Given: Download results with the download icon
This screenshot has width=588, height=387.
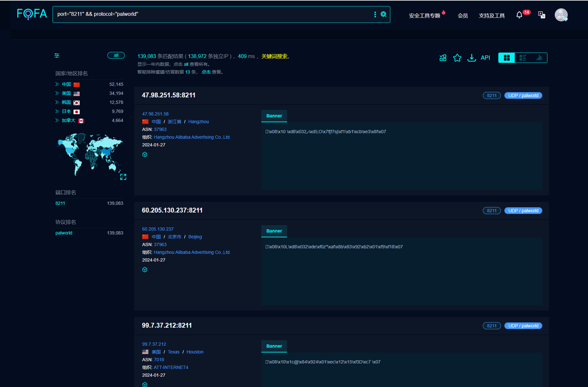Looking at the screenshot, I should [x=471, y=58].
